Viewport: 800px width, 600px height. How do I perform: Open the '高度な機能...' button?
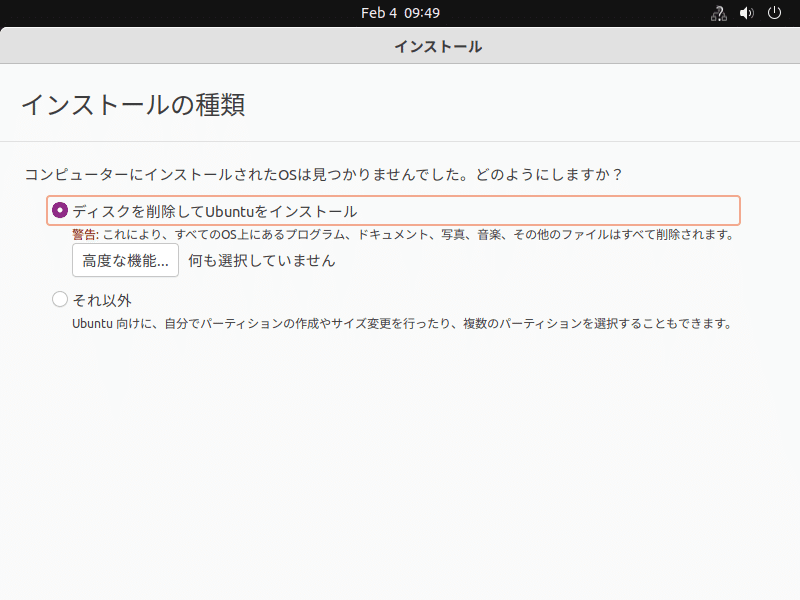(x=126, y=260)
